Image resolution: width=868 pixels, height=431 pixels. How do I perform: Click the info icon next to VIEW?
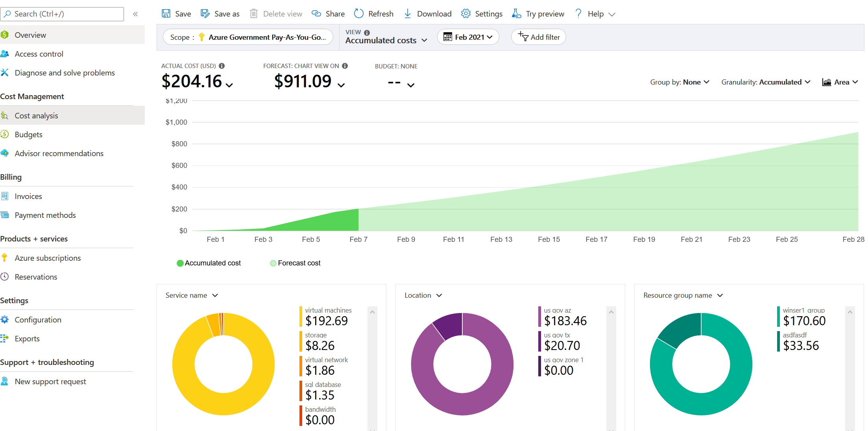(367, 33)
